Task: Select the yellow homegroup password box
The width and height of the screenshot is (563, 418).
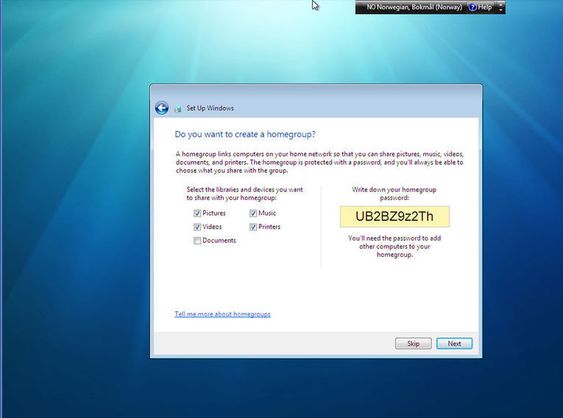Action: [395, 217]
